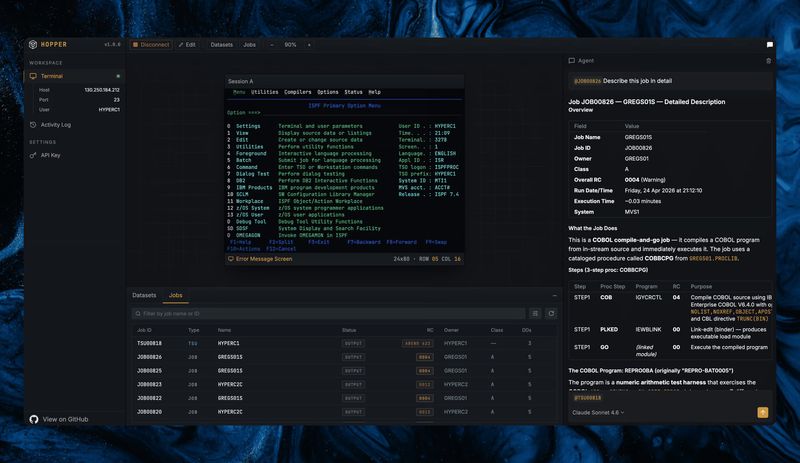Open Jobs from the top toolbar
The height and width of the screenshot is (463, 800).
249,45
